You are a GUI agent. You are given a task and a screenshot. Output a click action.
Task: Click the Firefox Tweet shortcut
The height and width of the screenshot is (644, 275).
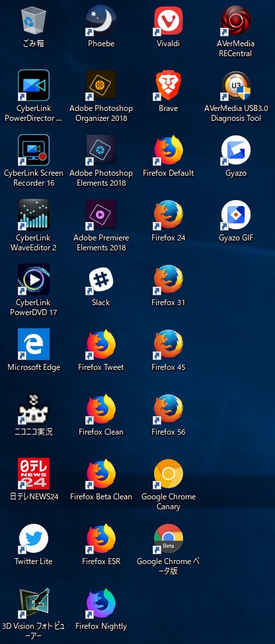pyautogui.click(x=101, y=344)
